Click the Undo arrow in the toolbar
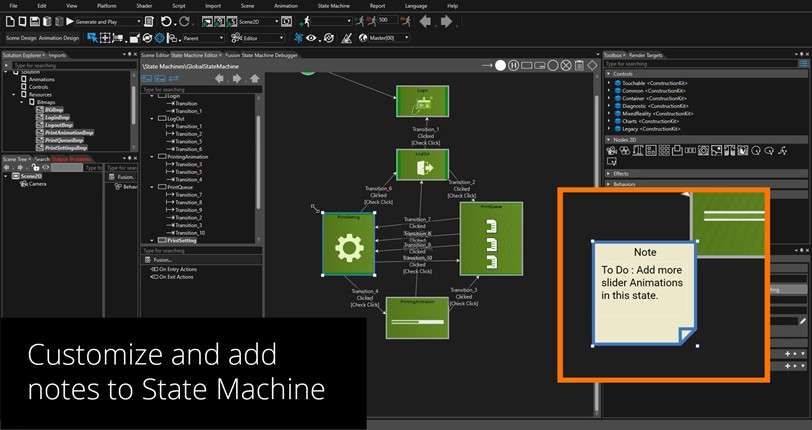812x430 pixels. click(168, 21)
